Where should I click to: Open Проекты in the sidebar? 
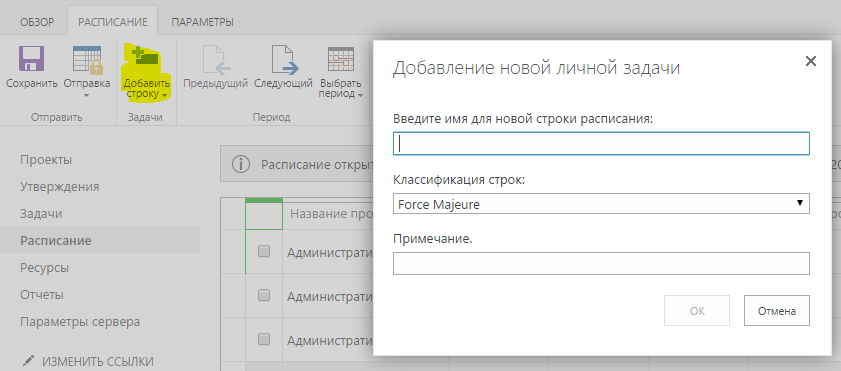click(46, 160)
